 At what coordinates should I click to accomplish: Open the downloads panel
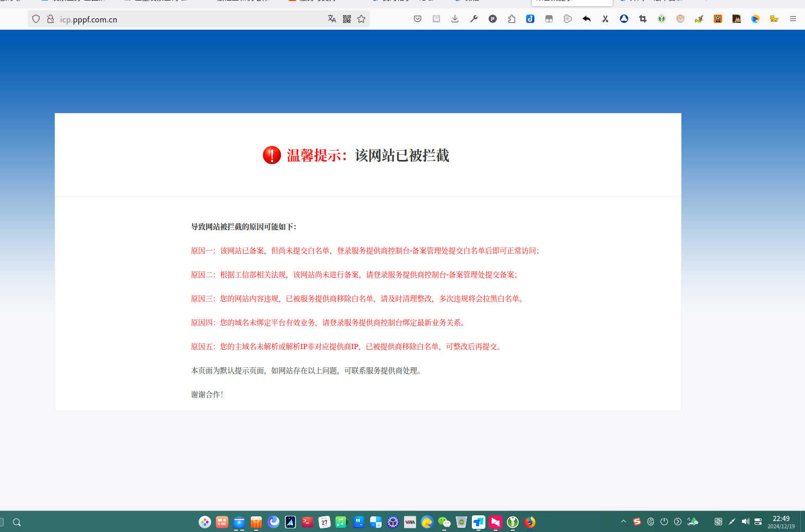[455, 19]
